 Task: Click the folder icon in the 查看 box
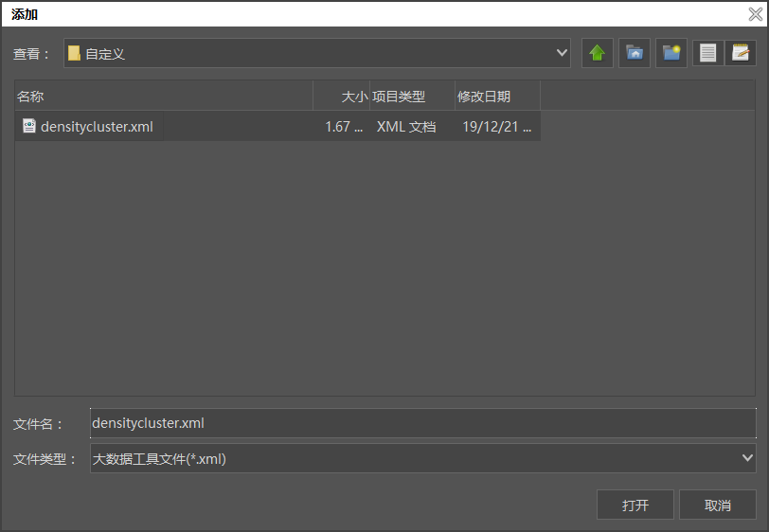pyautogui.click(x=74, y=54)
